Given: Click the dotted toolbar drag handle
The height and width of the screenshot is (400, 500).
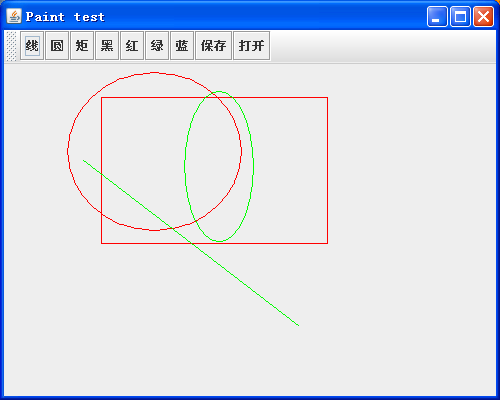Looking at the screenshot, I should (11, 46).
